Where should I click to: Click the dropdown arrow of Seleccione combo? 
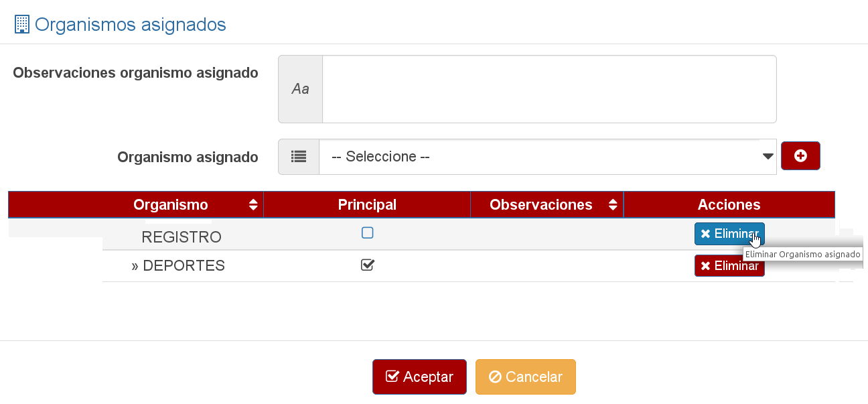(x=768, y=157)
